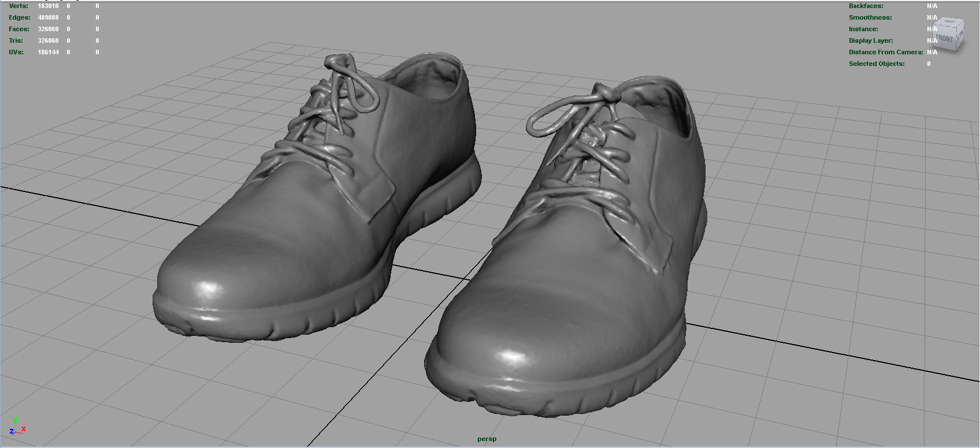This screenshot has height=448, width=980.
Task: Click the edge count value 489088
Action: click(x=48, y=17)
